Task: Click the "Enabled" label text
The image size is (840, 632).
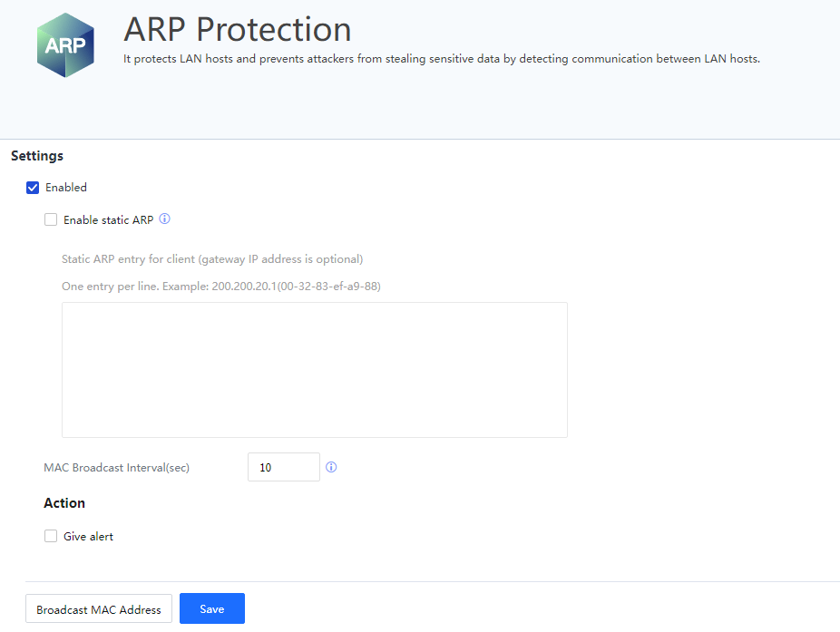Action: click(66, 188)
